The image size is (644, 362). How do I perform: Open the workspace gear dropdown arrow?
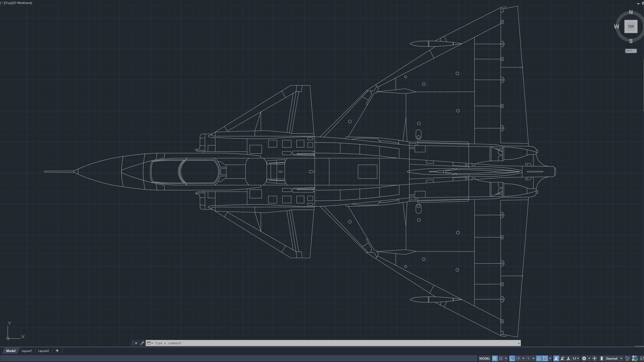tap(589, 358)
